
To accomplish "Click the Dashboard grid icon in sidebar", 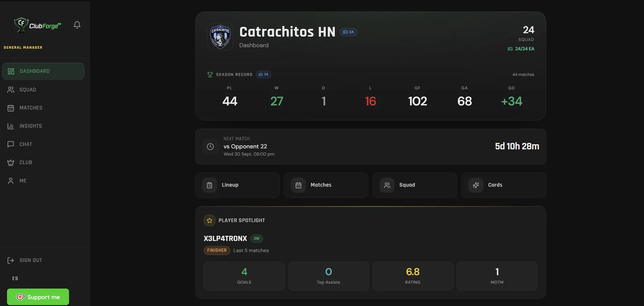I will 11,71.
